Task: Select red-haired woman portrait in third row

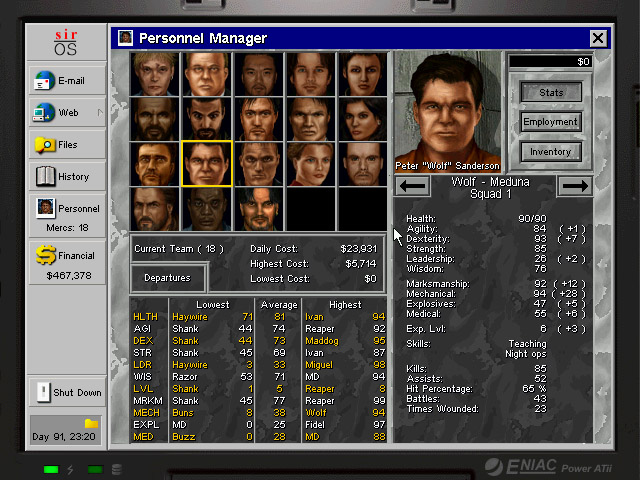Action: (311, 164)
